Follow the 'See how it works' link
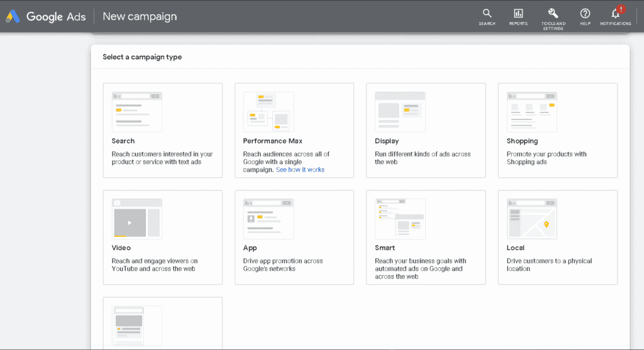The image size is (644, 350). click(300, 170)
